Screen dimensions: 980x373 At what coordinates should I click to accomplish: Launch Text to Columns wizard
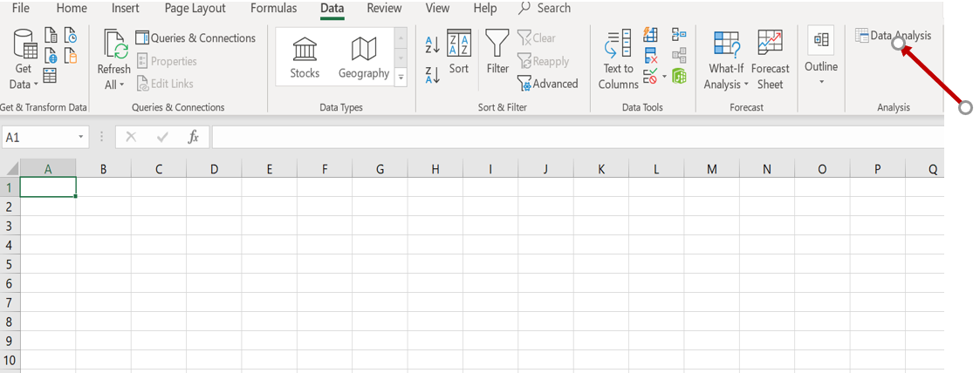[x=618, y=59]
